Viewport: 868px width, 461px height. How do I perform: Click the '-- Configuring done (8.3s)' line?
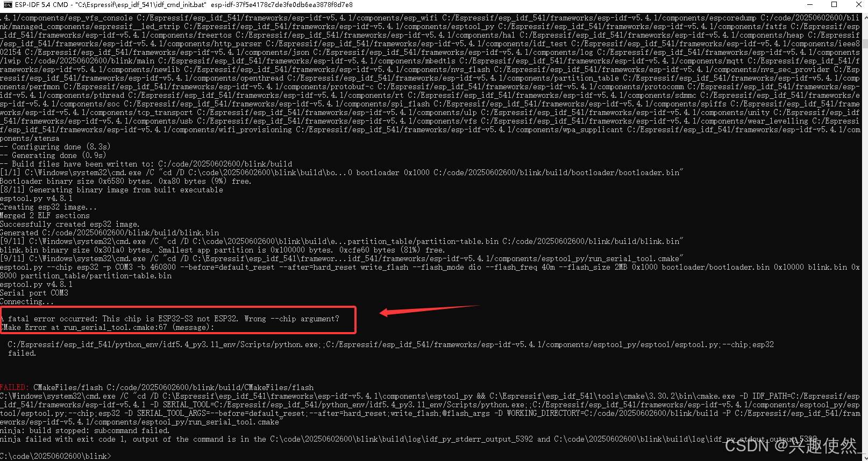click(x=55, y=147)
